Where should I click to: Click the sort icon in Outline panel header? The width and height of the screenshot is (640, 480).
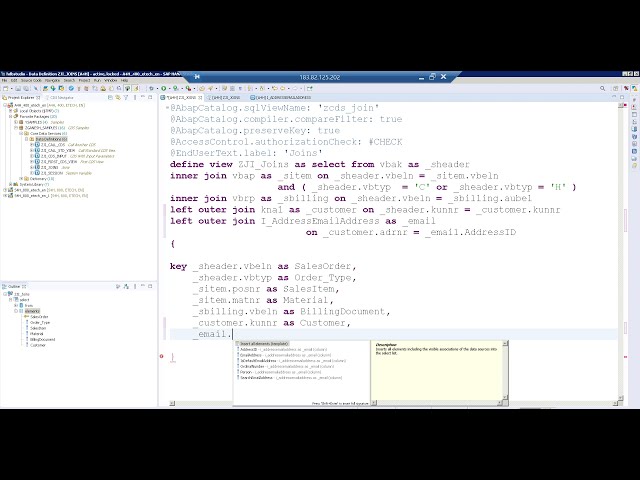[x=118, y=287]
